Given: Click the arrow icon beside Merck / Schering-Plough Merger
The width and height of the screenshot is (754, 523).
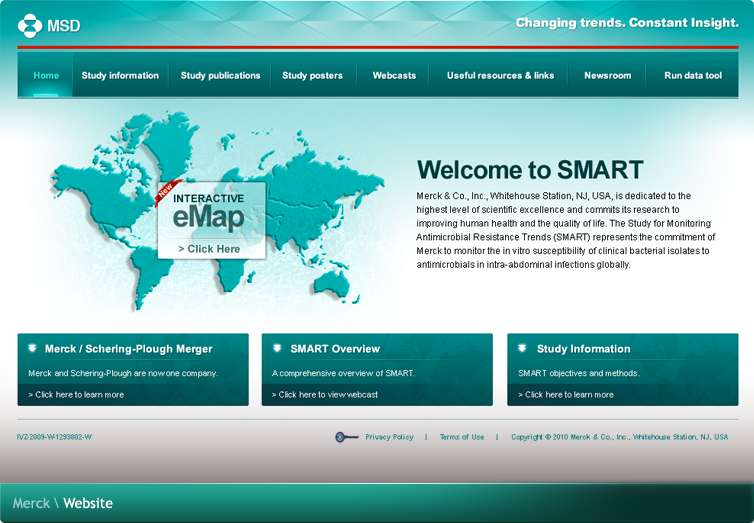Looking at the screenshot, I should pyautogui.click(x=32, y=348).
